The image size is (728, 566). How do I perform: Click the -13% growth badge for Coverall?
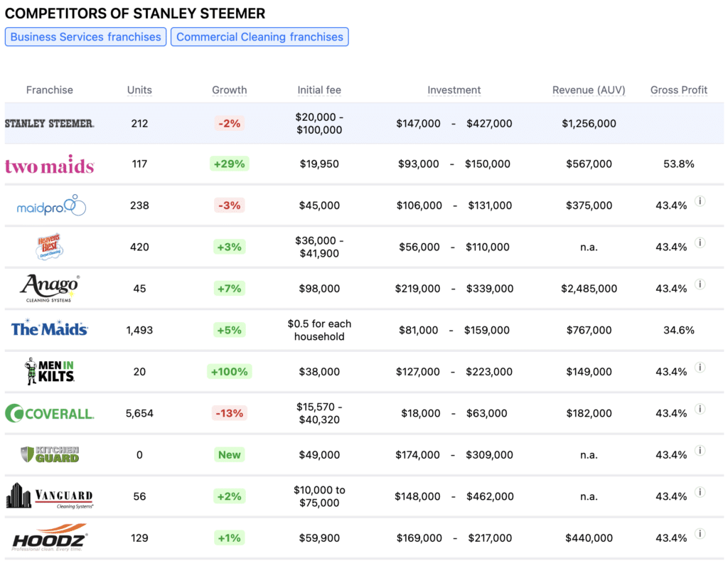[x=230, y=413]
